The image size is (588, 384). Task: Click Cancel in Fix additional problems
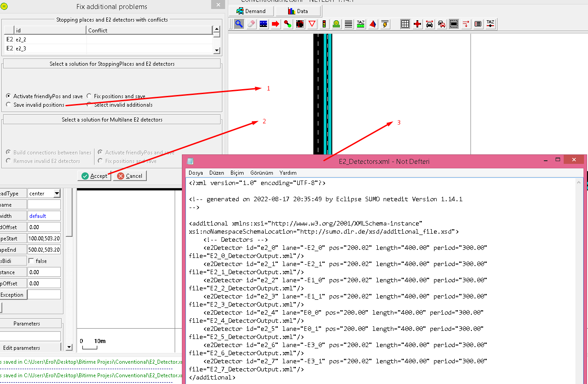(x=130, y=176)
